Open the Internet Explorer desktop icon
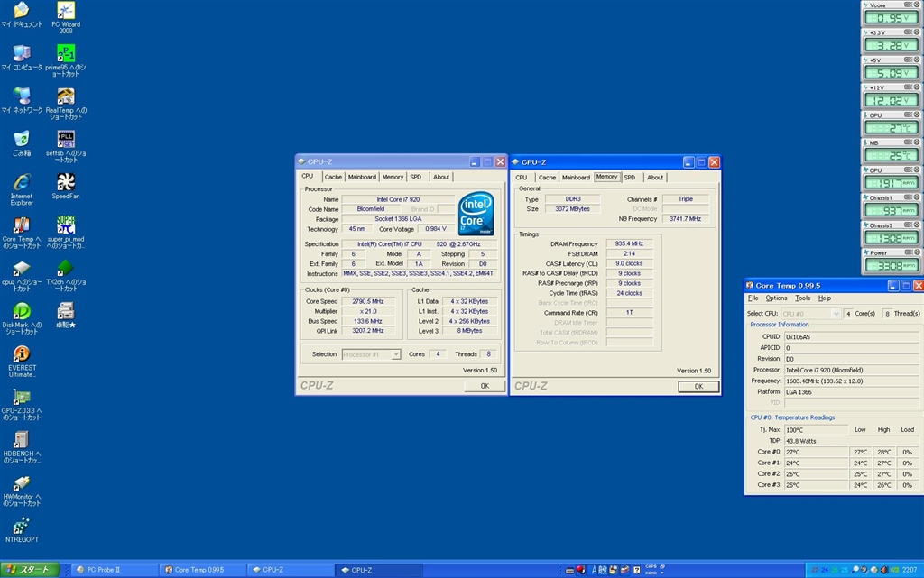 point(22,183)
